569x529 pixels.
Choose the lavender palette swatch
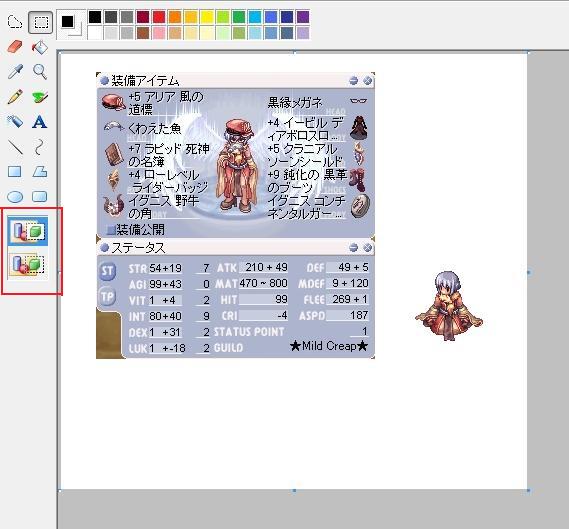pos(303,33)
